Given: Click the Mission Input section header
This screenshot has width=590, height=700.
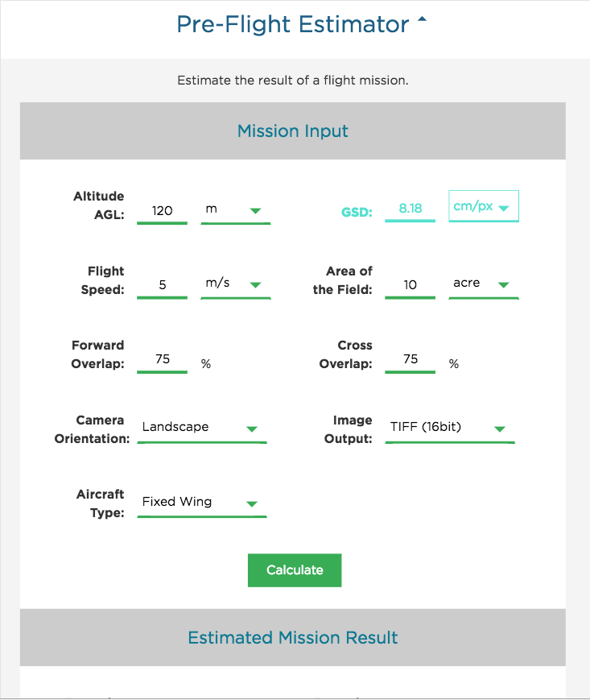Looking at the screenshot, I should click(x=292, y=130).
